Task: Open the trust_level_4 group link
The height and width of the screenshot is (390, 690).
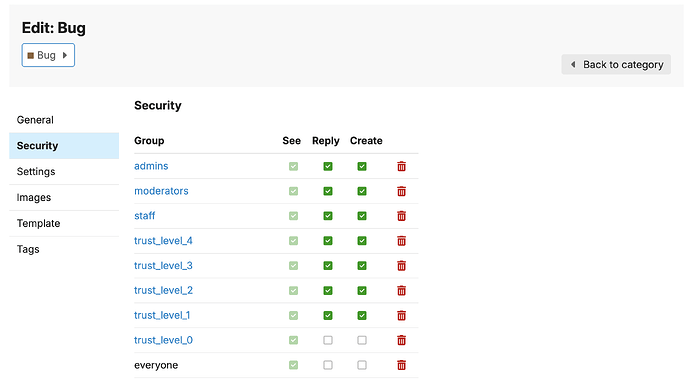Action: 163,241
